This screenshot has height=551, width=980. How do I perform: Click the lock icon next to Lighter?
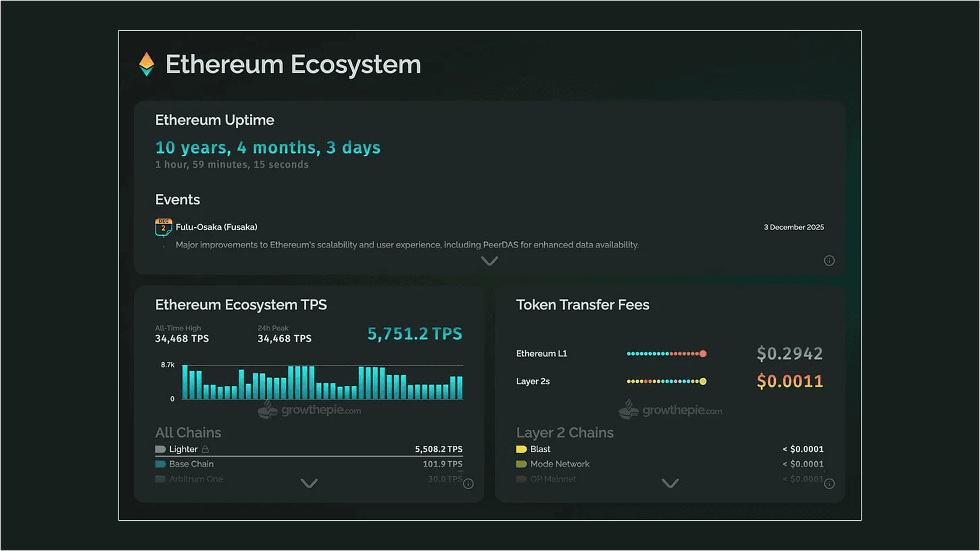coord(205,449)
